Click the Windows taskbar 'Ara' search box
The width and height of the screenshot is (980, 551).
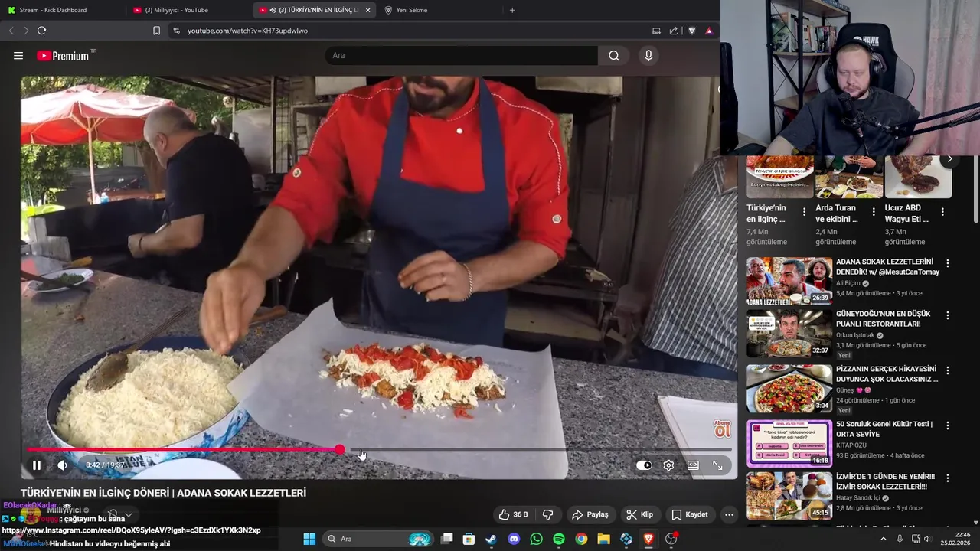(378, 539)
